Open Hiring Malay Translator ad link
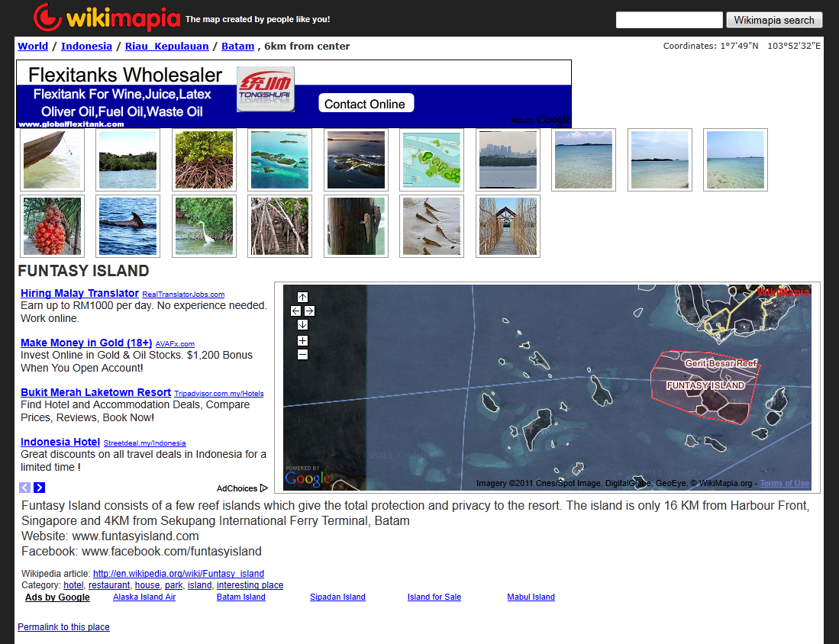 pos(79,293)
